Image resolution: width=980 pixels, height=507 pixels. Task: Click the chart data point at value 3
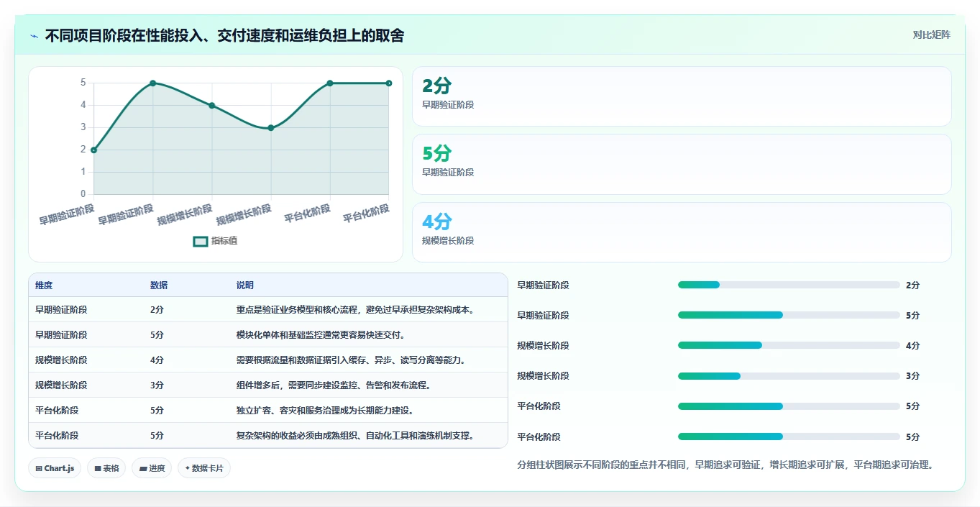271,127
